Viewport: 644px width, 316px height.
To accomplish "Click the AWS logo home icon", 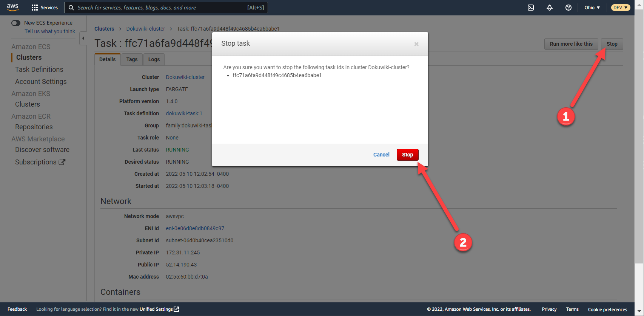I will (12, 7).
